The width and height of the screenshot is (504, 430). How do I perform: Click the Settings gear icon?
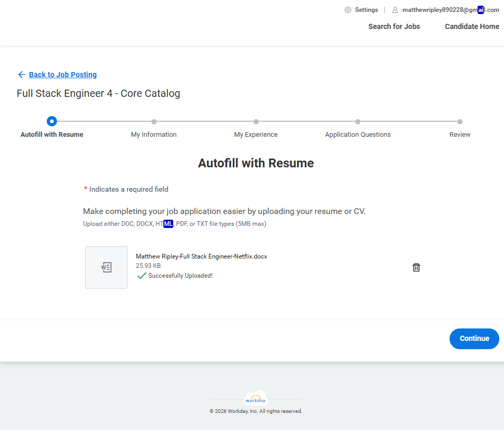coord(348,10)
